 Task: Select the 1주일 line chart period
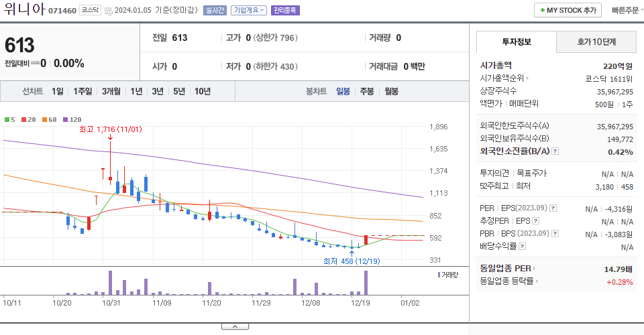[x=83, y=91]
